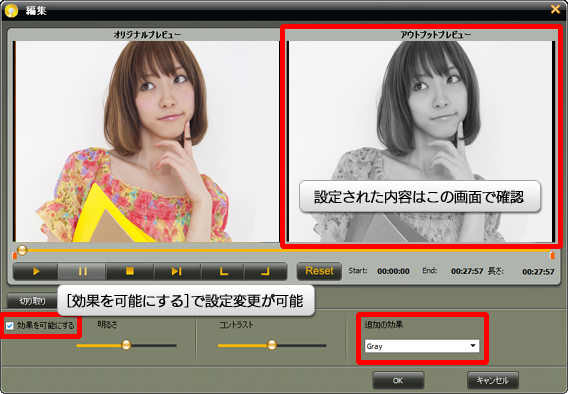Set the start mark bracket icon
This screenshot has width=568, height=394.
(x=223, y=271)
